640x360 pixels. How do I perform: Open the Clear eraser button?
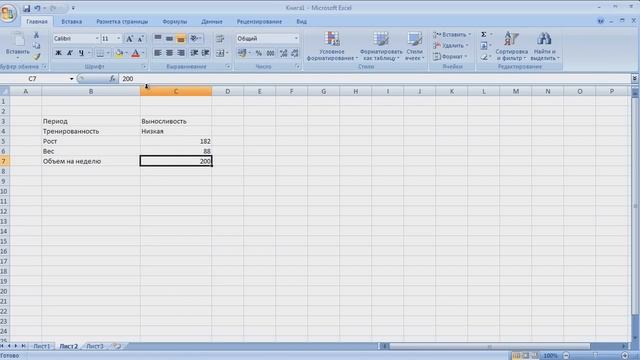coord(484,57)
